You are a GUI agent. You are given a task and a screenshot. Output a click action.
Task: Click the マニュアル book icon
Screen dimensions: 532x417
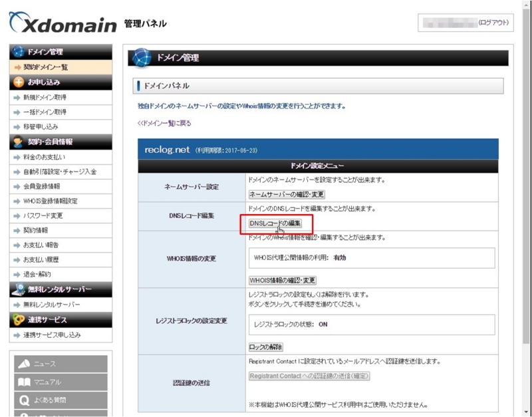coord(23,382)
